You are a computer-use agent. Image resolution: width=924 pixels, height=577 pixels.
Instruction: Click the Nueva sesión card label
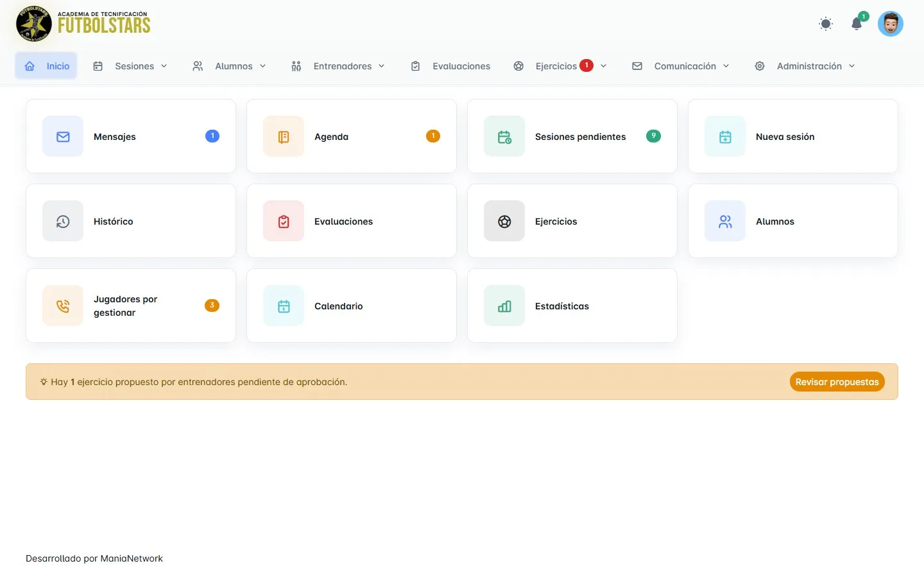[785, 137]
